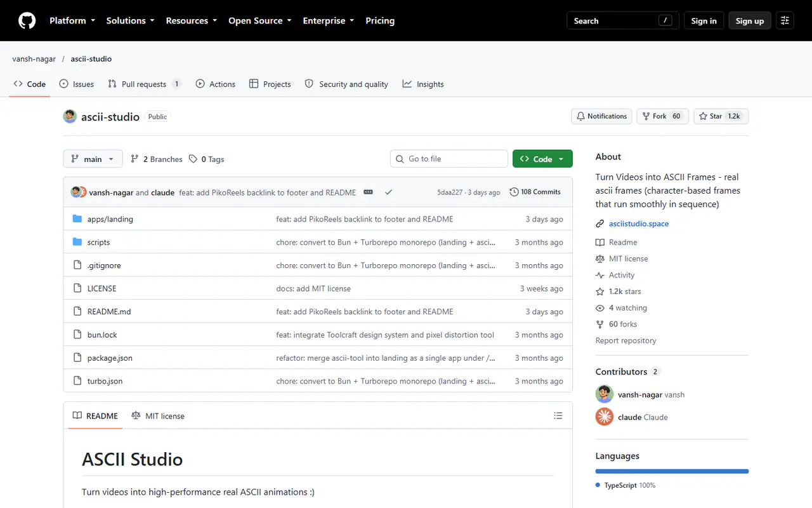The height and width of the screenshot is (508, 812).
Task: Select the MIT license tab beside README
Action: [x=158, y=416]
